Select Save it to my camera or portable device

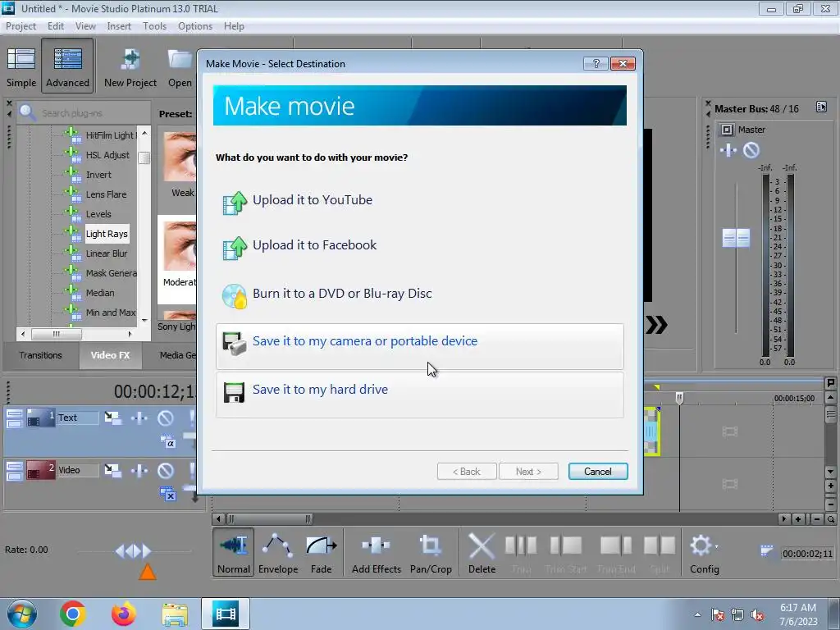pyautogui.click(x=419, y=345)
